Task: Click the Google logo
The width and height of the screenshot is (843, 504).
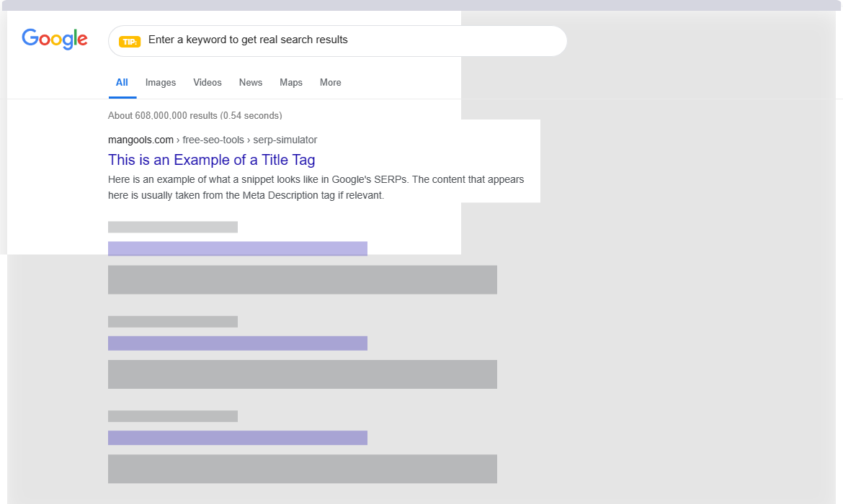Action: coord(55,39)
